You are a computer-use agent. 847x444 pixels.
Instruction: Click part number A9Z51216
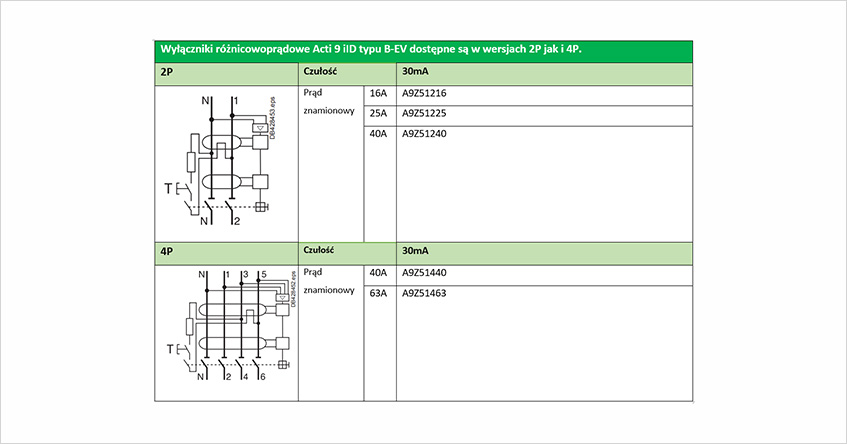tap(424, 93)
